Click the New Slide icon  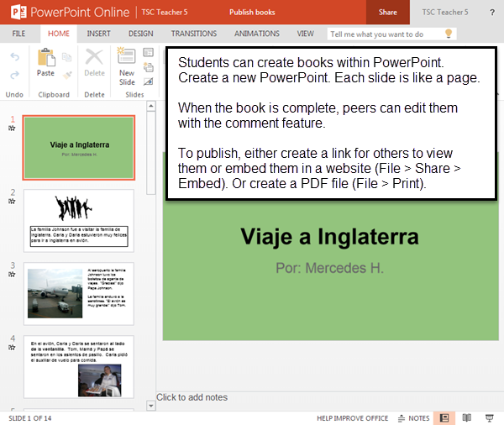click(x=127, y=58)
